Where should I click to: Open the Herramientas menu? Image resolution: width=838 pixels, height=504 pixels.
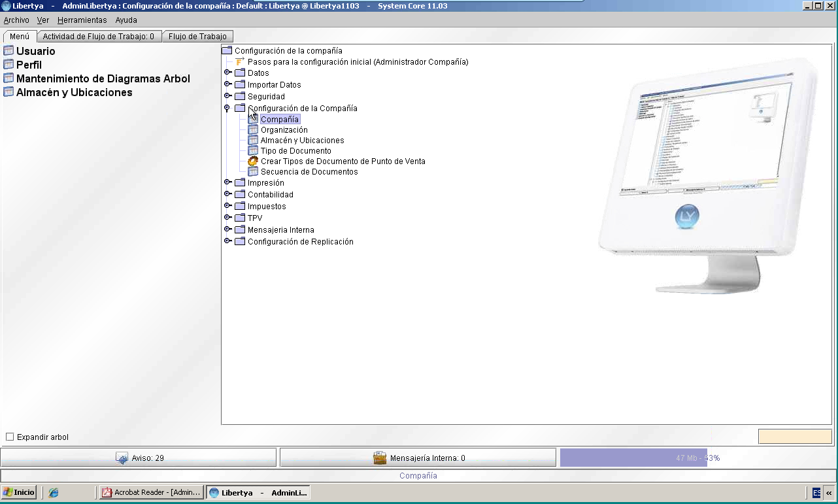tap(82, 20)
